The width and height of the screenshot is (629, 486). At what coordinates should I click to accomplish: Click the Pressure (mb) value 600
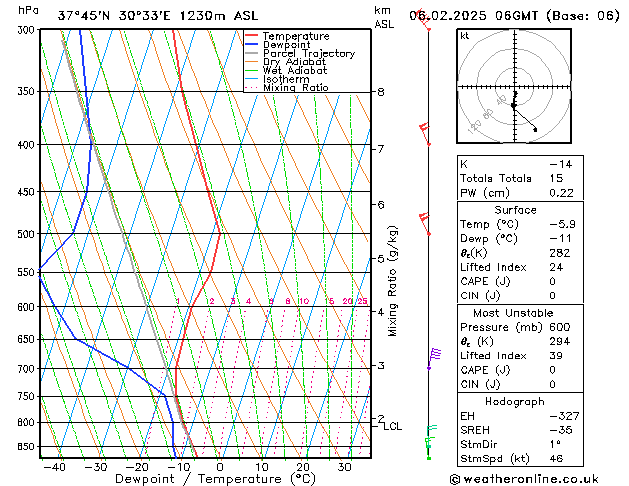pos(560,327)
